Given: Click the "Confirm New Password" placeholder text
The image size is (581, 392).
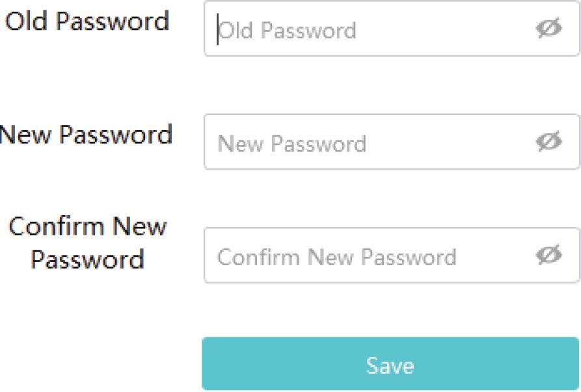Looking at the screenshot, I should pos(336,257).
